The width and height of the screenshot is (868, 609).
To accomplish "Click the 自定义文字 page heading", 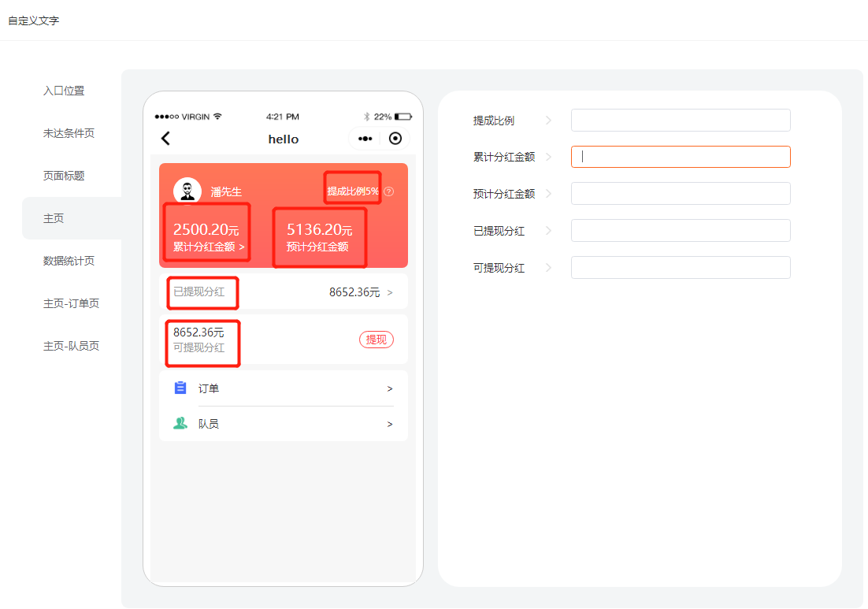I will (x=34, y=20).
